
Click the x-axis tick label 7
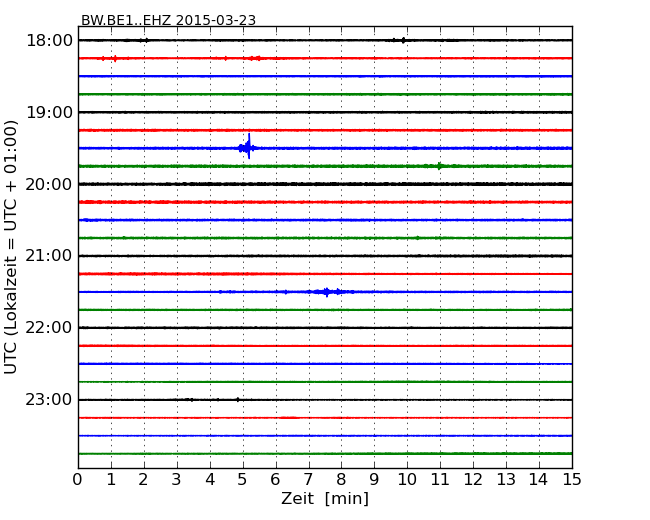[x=308, y=480]
